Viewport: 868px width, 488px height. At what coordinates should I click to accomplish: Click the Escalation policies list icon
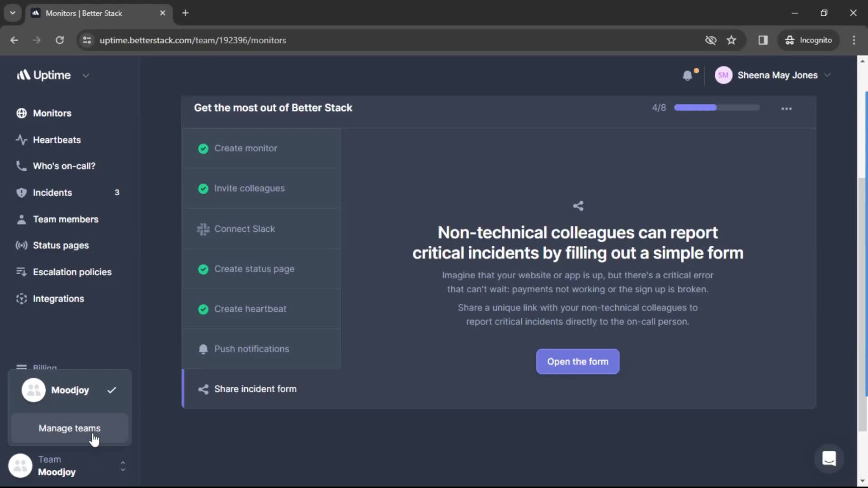[21, 272]
